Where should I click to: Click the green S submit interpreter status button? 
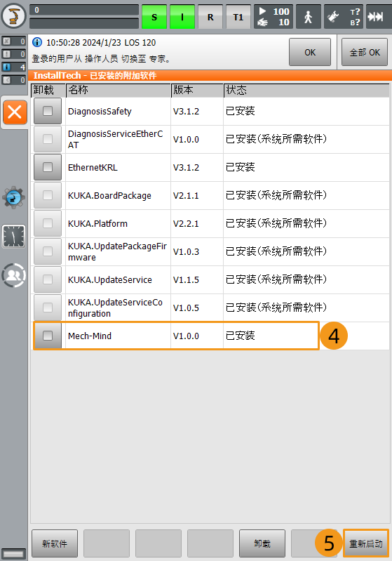154,17
